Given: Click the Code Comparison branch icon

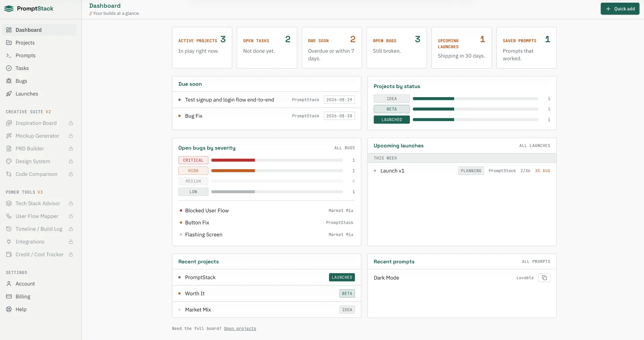Looking at the screenshot, I should click(x=9, y=174).
